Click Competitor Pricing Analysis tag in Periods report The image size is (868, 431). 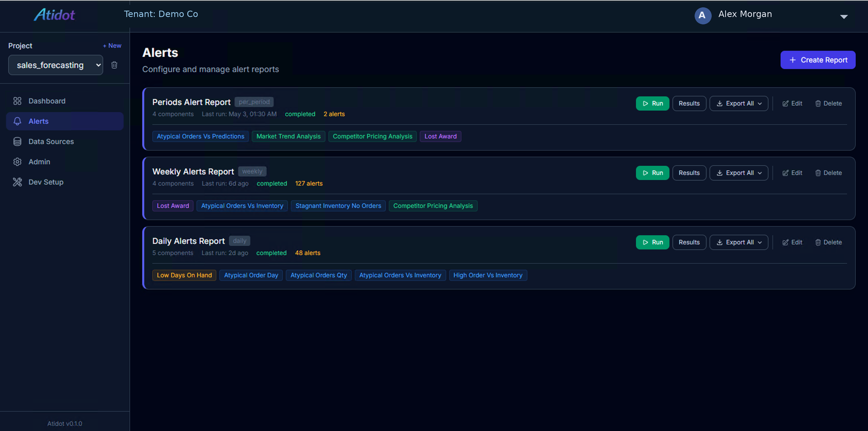[373, 136]
